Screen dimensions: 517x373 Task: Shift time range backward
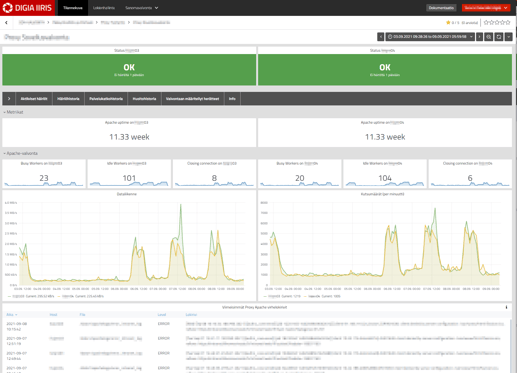pyautogui.click(x=380, y=37)
